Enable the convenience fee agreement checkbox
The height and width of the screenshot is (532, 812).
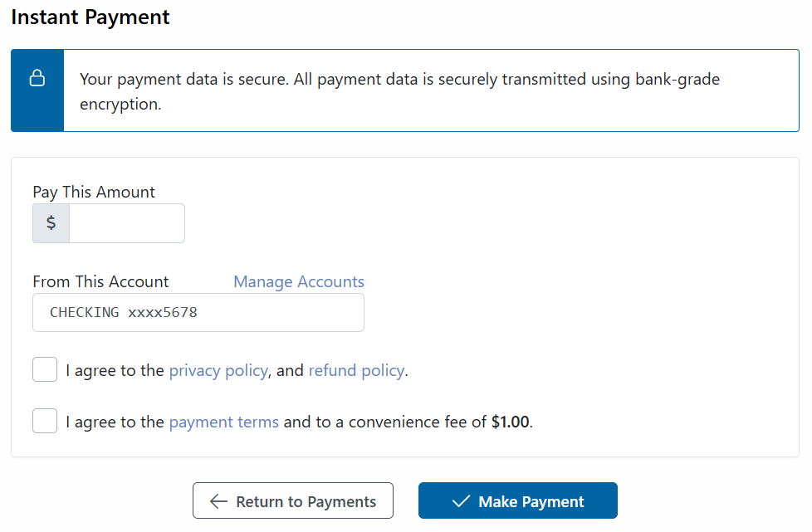pos(45,422)
